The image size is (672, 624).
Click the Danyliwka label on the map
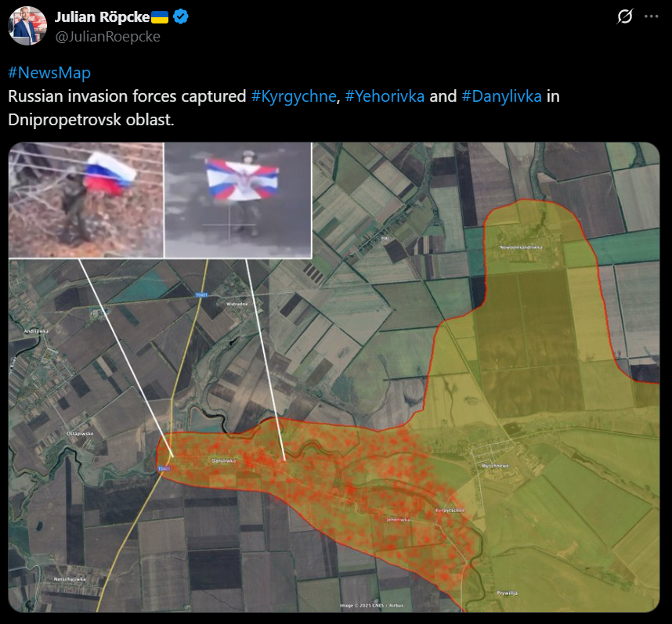pyautogui.click(x=223, y=461)
